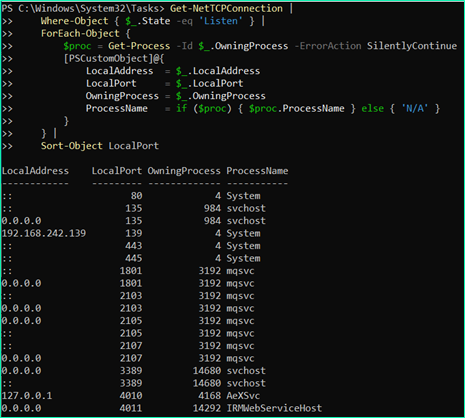The height and width of the screenshot is (418, 465).
Task: Click the IRMWebServiceHost process name
Action: 274,408
